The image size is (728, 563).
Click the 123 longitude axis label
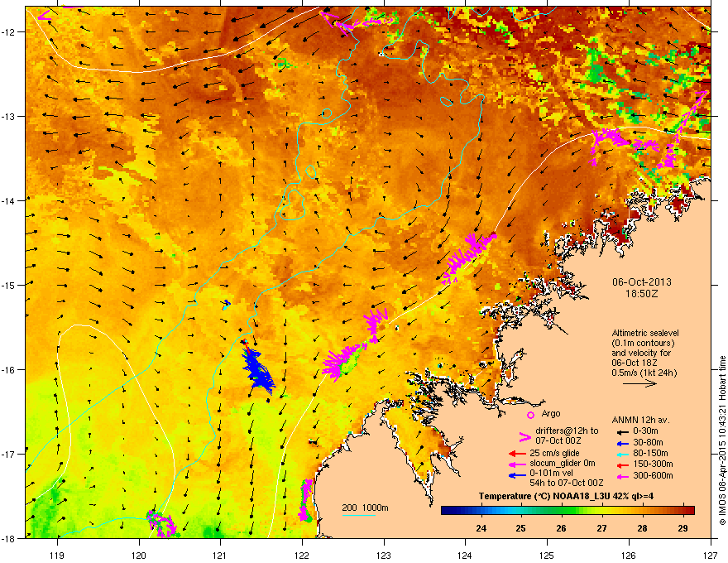click(384, 555)
